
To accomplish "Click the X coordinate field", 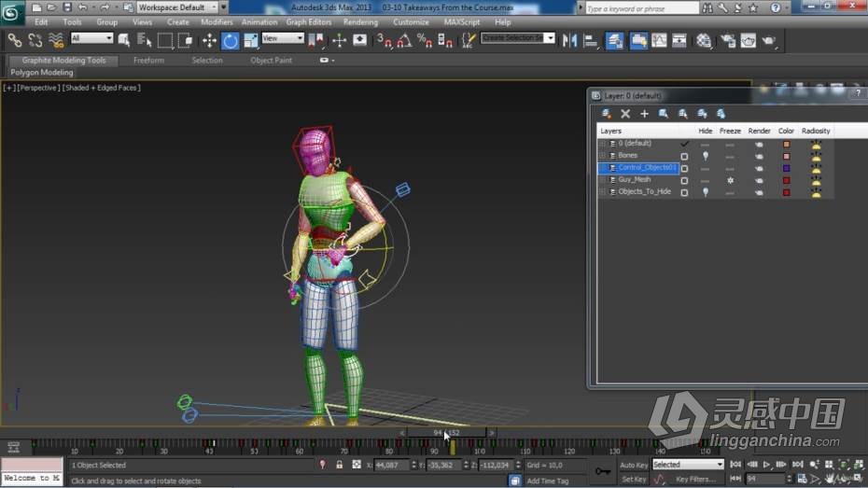I will pyautogui.click(x=391, y=465).
